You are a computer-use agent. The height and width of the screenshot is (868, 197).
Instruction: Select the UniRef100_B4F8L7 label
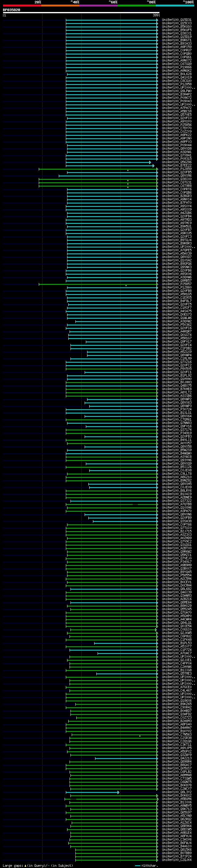point(177,301)
